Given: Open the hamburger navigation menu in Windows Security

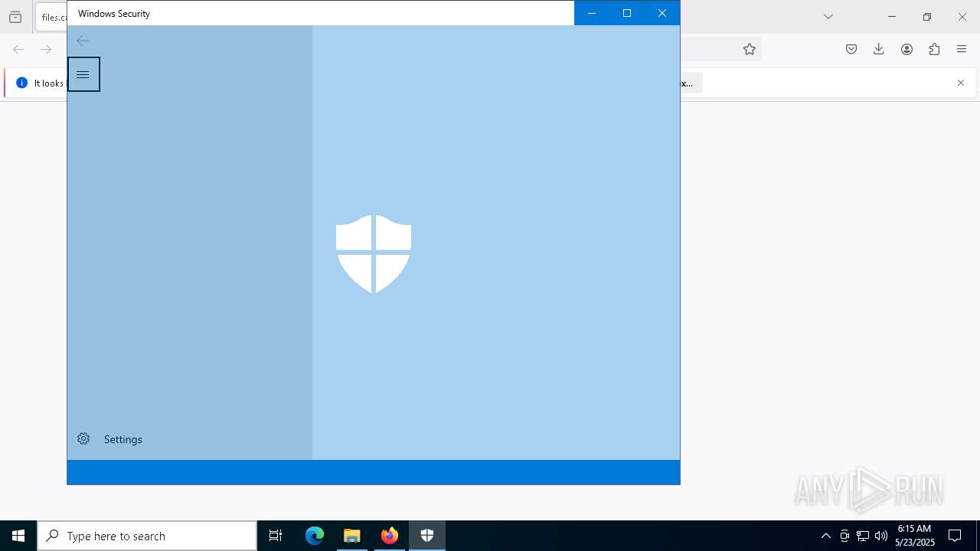Looking at the screenshot, I should click(83, 74).
